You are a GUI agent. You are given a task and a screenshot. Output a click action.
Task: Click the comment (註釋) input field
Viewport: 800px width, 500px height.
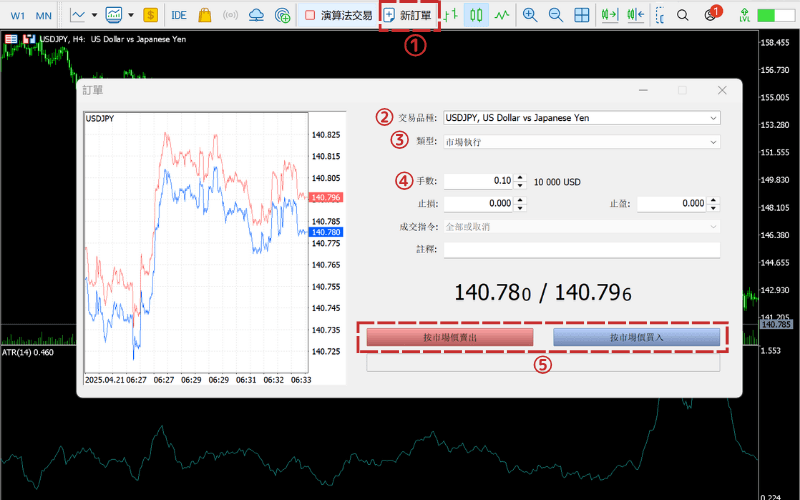pos(581,250)
